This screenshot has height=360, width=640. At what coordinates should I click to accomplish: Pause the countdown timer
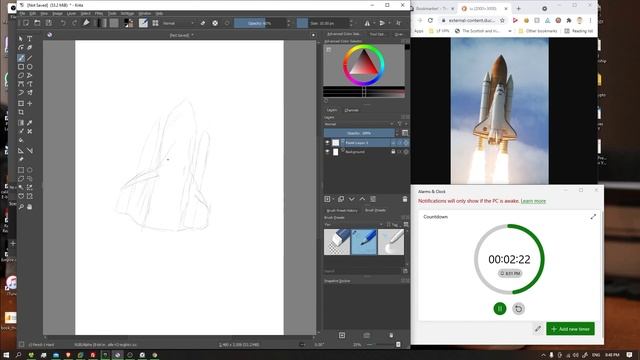point(500,309)
